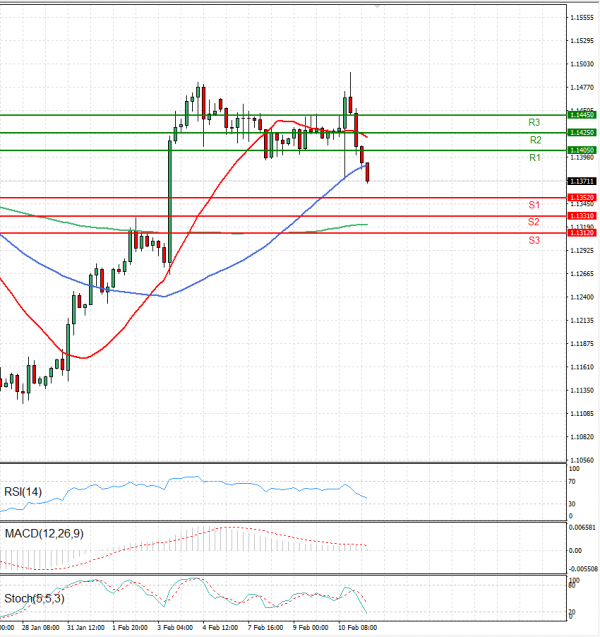Click the R3 resistance label
Viewport: 600px width, 637px height.
click(x=534, y=122)
